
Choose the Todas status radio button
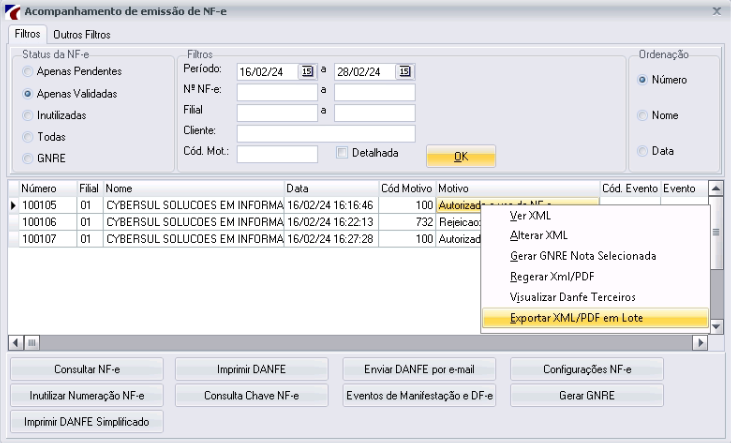(28, 137)
